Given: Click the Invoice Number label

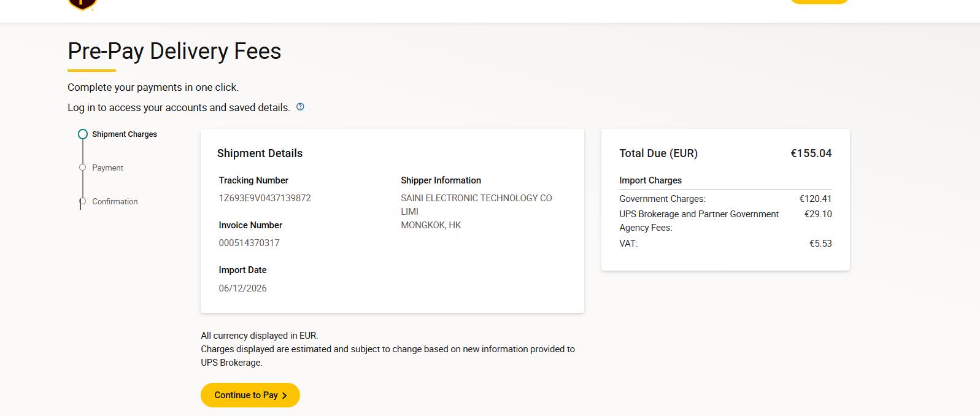Looking at the screenshot, I should (250, 225).
